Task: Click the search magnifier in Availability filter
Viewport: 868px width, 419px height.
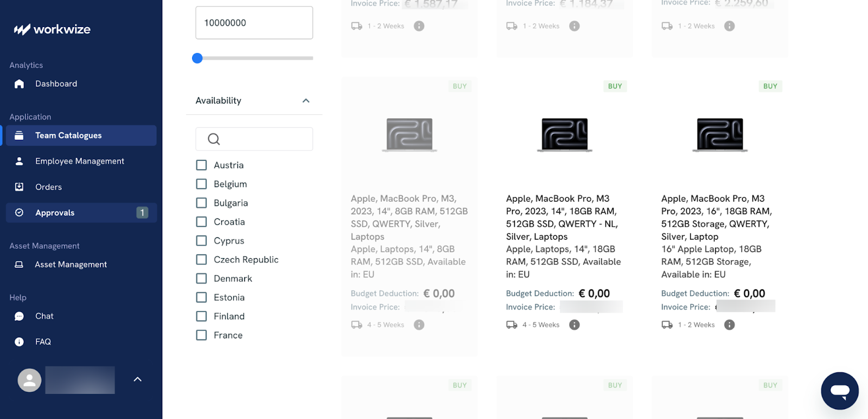Action: (214, 139)
